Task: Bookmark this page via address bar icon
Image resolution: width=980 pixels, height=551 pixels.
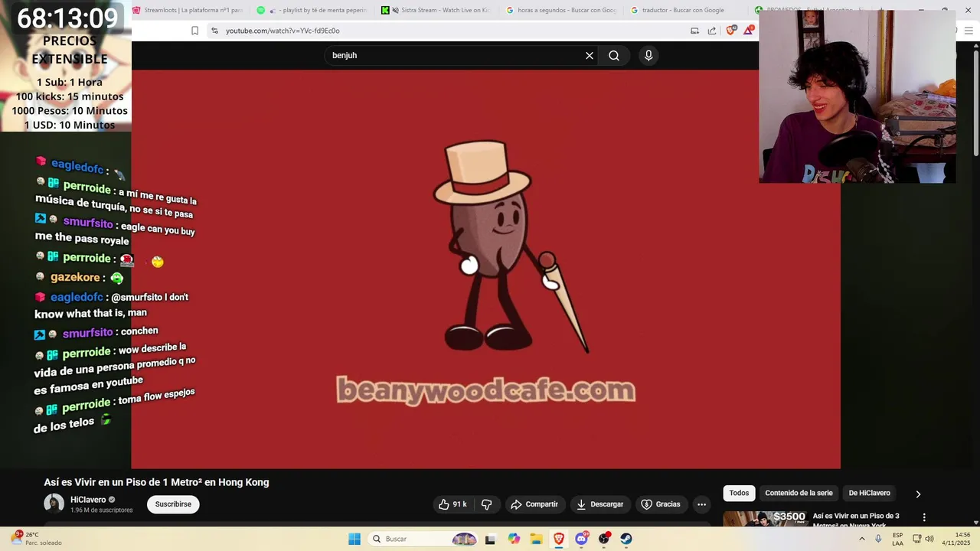Action: tap(194, 31)
